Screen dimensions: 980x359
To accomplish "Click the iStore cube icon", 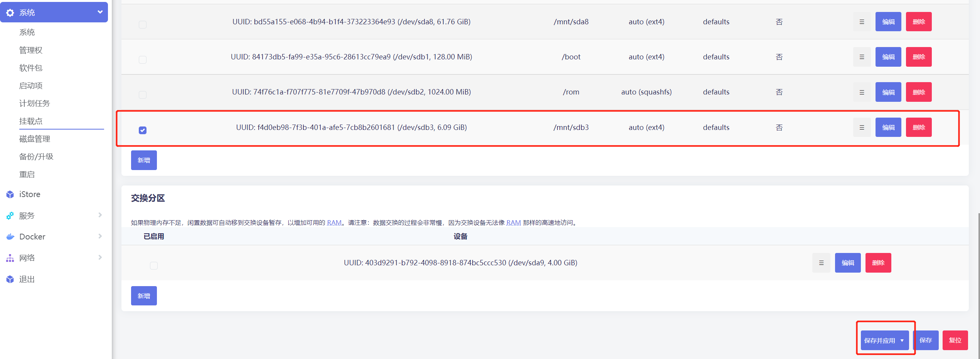I will point(10,194).
